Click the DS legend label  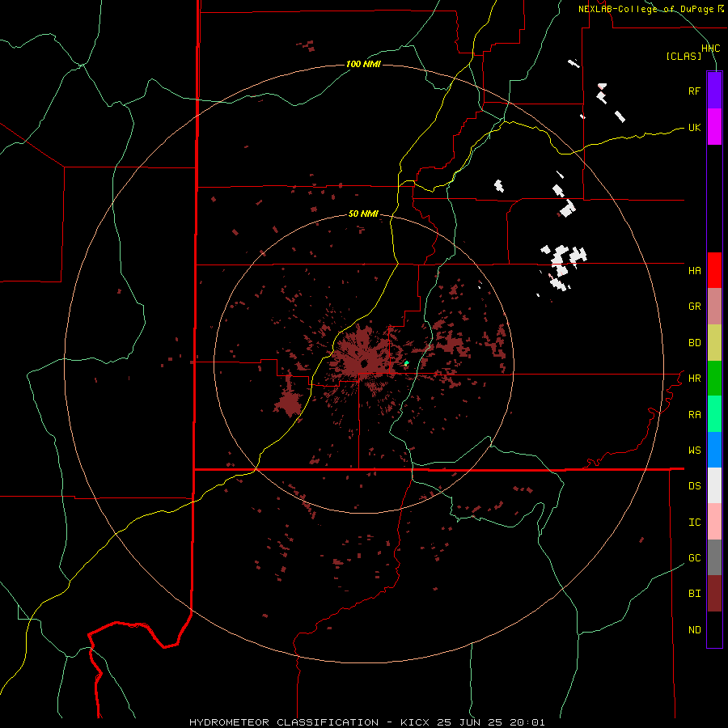click(x=694, y=486)
